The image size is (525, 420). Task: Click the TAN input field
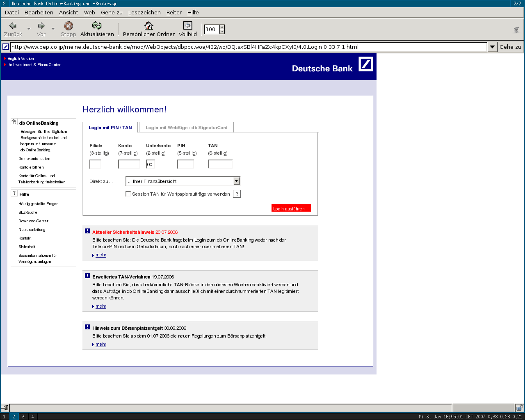point(220,164)
